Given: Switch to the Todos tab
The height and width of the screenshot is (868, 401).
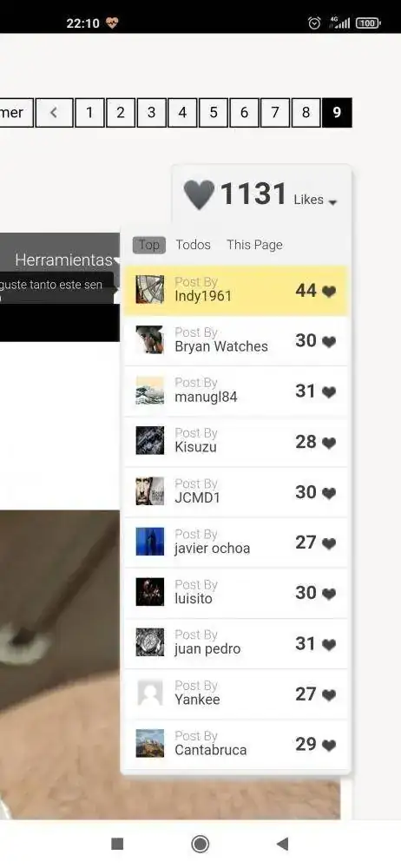Looking at the screenshot, I should point(193,245).
